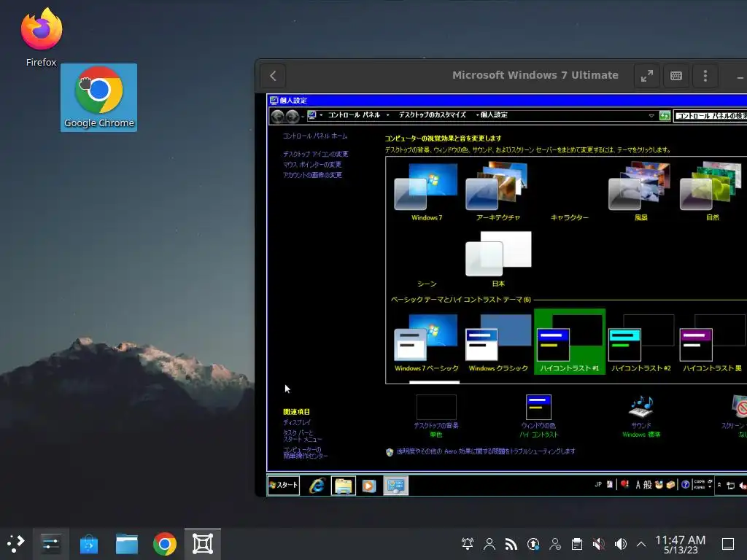The image size is (747, 560).
Task: Launch Internet Explorer from Windows 7 taskbar
Action: tap(317, 486)
